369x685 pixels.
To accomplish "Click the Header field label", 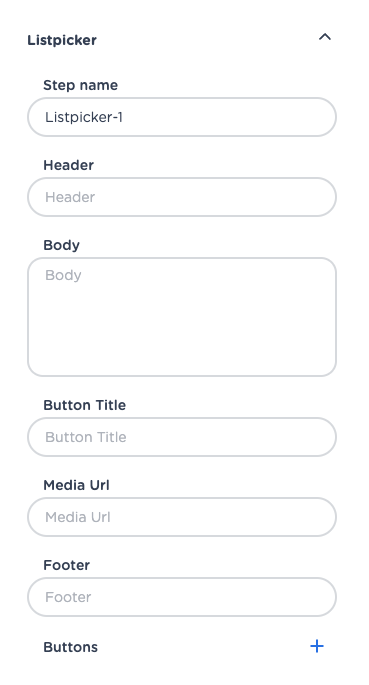I will [x=69, y=165].
